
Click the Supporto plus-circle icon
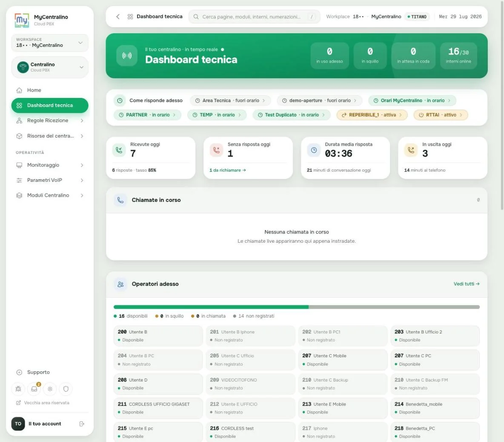click(19, 373)
